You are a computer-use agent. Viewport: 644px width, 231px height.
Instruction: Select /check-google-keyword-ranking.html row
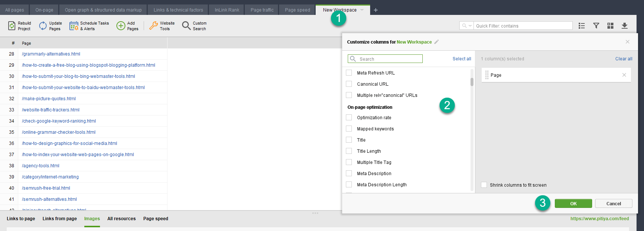[84, 121]
